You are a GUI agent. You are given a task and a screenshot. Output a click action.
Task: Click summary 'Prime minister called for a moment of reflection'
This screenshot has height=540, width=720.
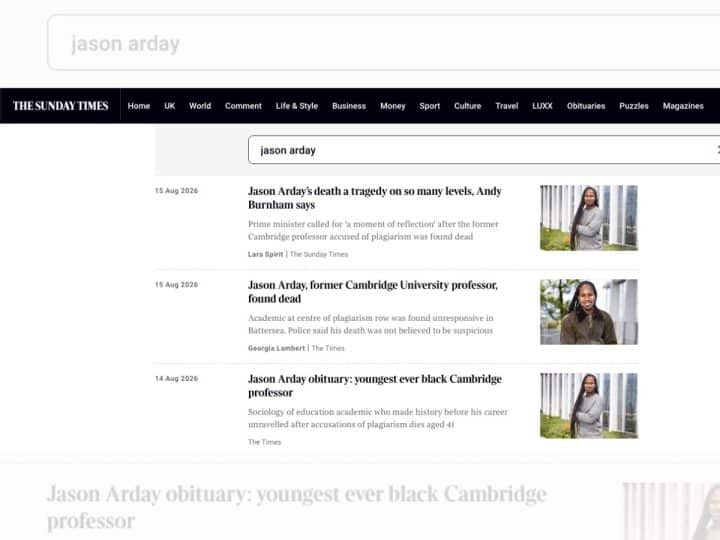pyautogui.click(x=373, y=230)
